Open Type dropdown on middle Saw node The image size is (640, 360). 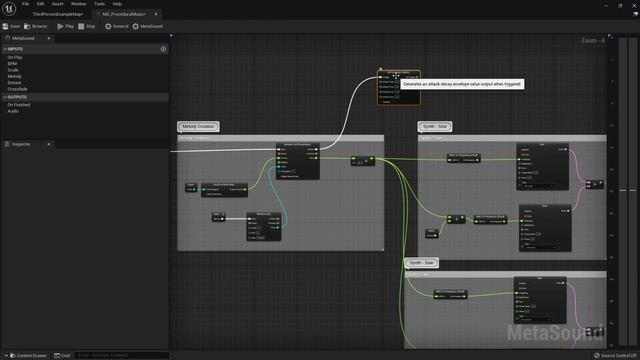point(541,247)
